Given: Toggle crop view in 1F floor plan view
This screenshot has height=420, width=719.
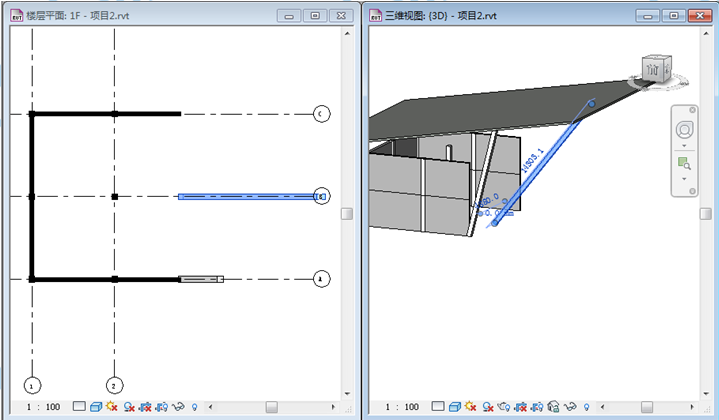Looking at the screenshot, I should pos(145,407).
